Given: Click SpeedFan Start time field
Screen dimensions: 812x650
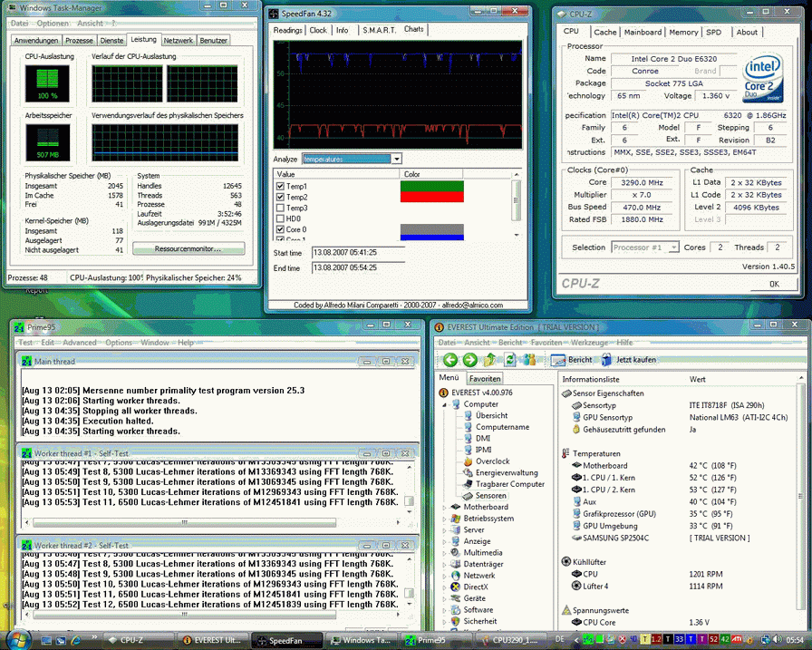Looking at the screenshot, I should pos(359,253).
